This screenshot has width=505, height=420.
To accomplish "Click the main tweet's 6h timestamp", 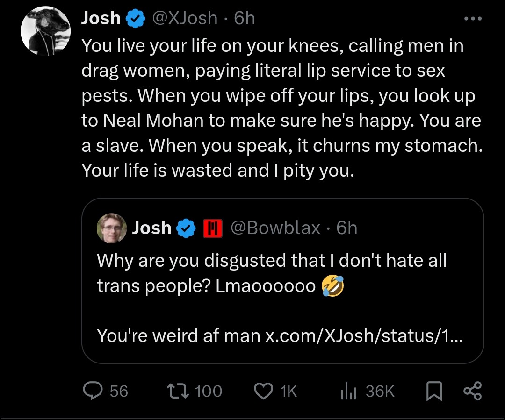I will coord(245,18).
